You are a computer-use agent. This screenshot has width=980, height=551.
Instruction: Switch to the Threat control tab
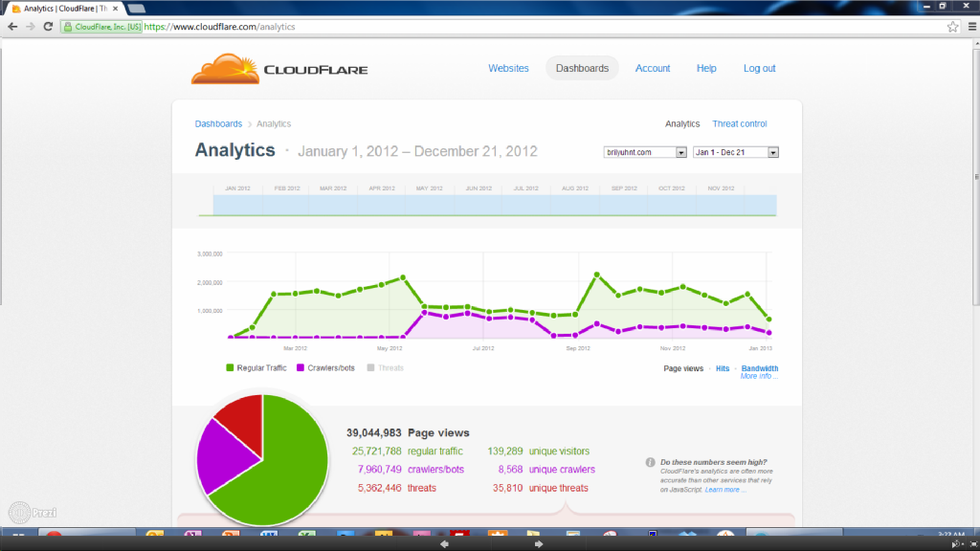coord(740,123)
